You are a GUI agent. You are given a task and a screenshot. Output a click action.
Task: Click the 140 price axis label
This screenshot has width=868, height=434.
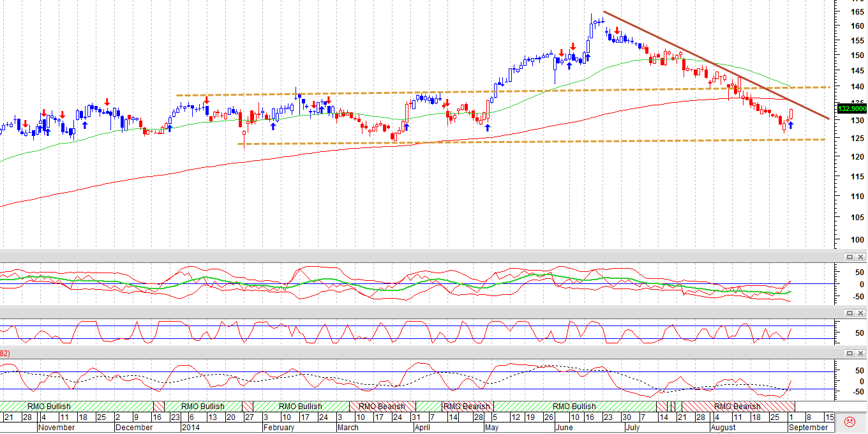coord(857,87)
